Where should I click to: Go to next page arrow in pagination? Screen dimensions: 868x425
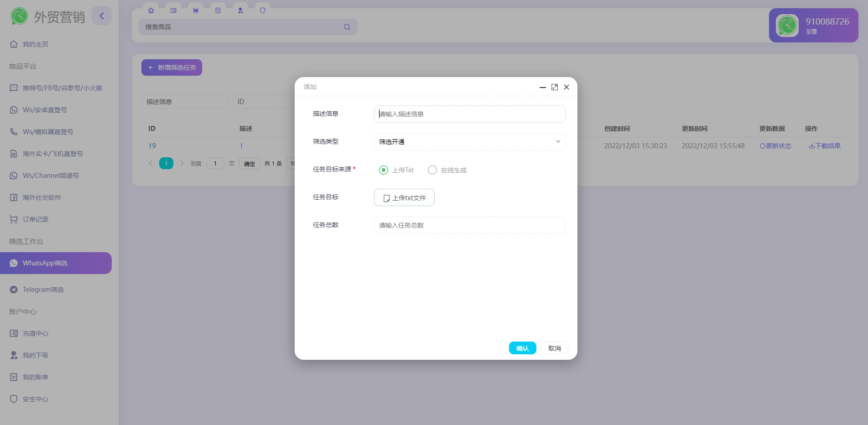(182, 163)
